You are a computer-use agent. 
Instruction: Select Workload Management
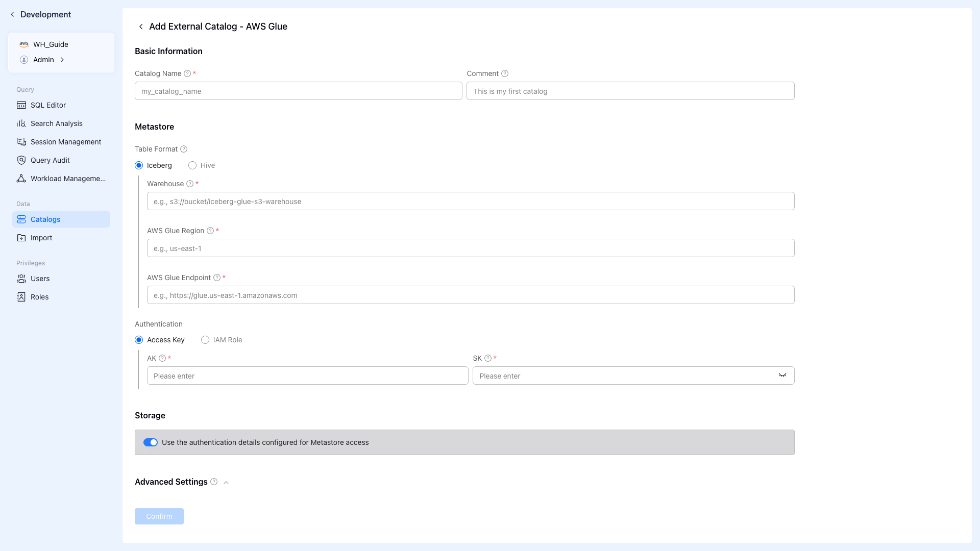(67, 179)
